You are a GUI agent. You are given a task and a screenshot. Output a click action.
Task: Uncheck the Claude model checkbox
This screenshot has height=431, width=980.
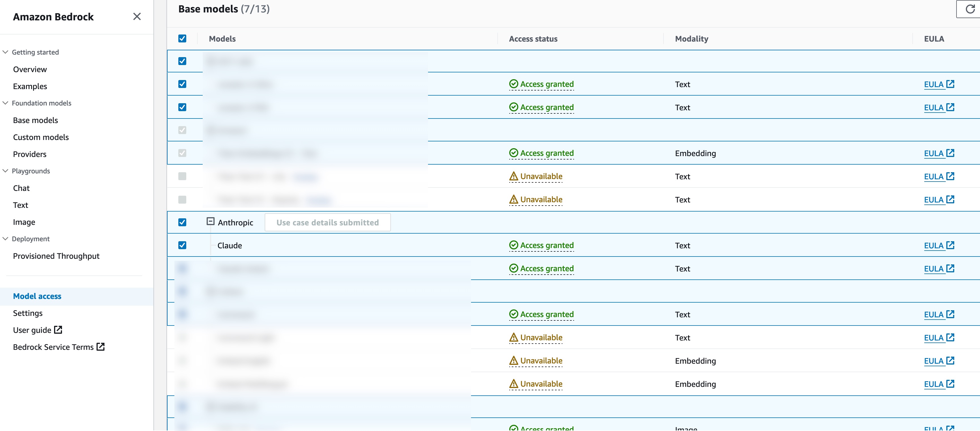pyautogui.click(x=182, y=245)
